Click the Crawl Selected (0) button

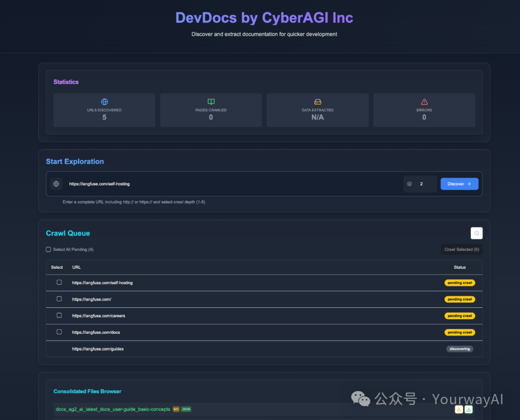(462, 249)
